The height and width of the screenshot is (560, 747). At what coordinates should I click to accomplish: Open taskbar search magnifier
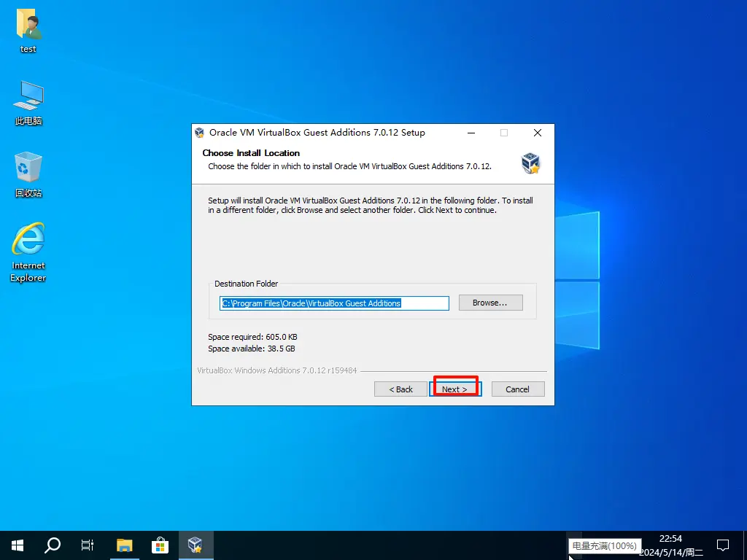point(53,545)
